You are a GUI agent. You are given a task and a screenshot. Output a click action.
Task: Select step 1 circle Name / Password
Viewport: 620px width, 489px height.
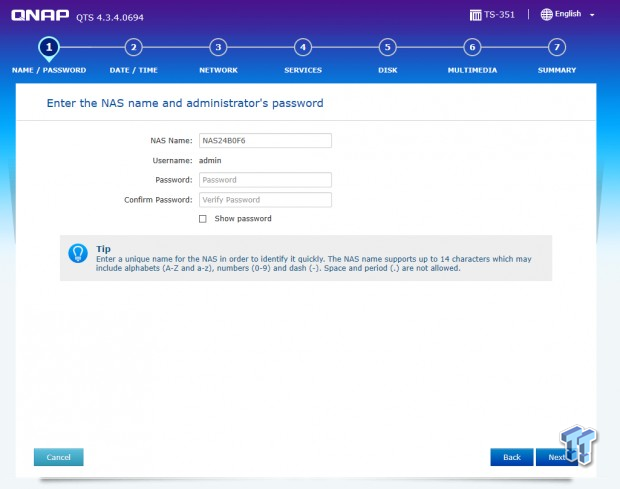pyautogui.click(x=49, y=48)
